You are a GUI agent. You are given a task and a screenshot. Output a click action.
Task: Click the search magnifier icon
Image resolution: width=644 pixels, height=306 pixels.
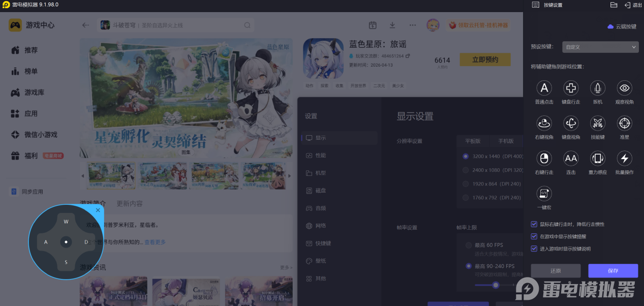pyautogui.click(x=247, y=25)
